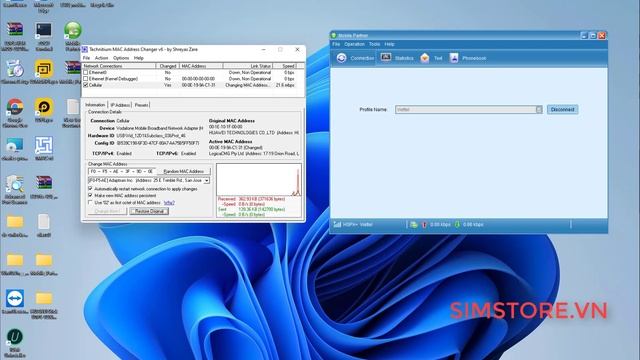This screenshot has width=640, height=360.
Task: Open the disc with music note desktop icon
Action: point(15,69)
